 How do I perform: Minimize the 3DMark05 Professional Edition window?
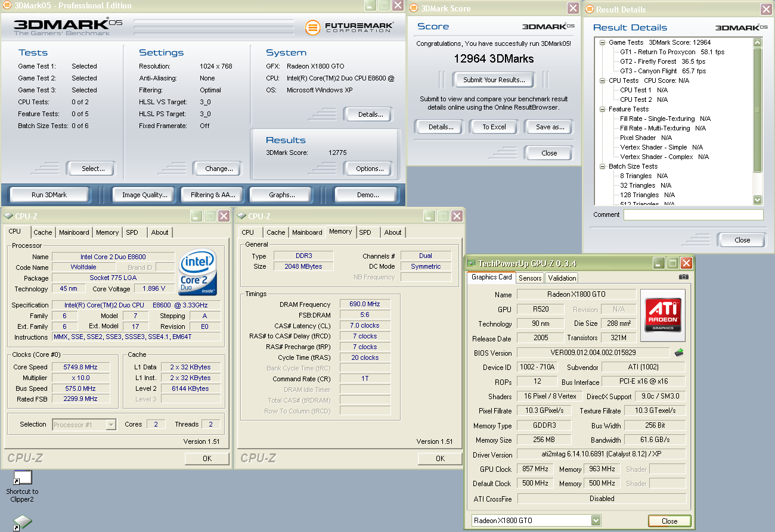coord(370,5)
